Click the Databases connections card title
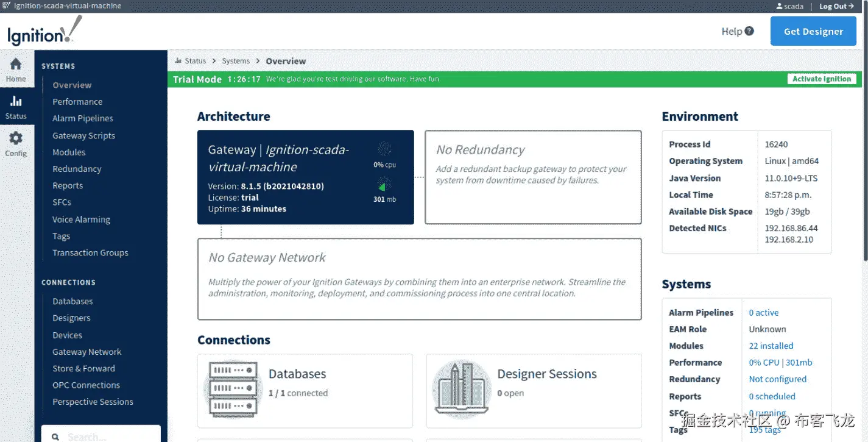 point(297,374)
